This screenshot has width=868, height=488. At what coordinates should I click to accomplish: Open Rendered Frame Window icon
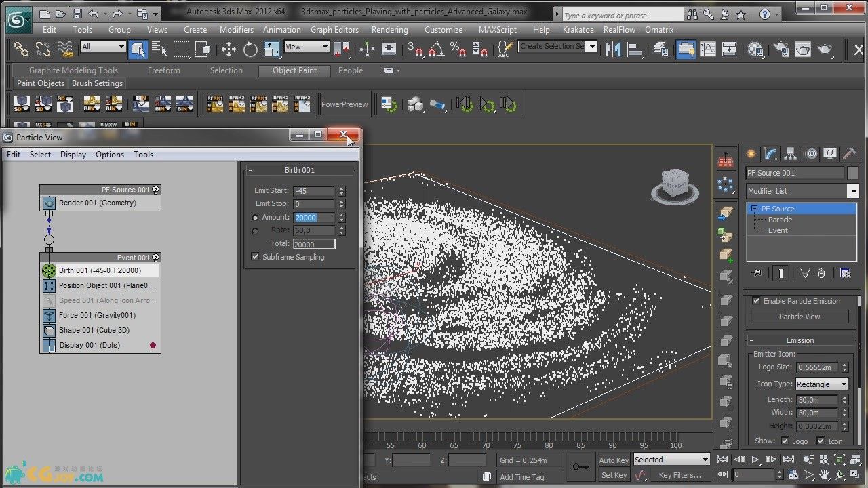pyautogui.click(x=803, y=49)
